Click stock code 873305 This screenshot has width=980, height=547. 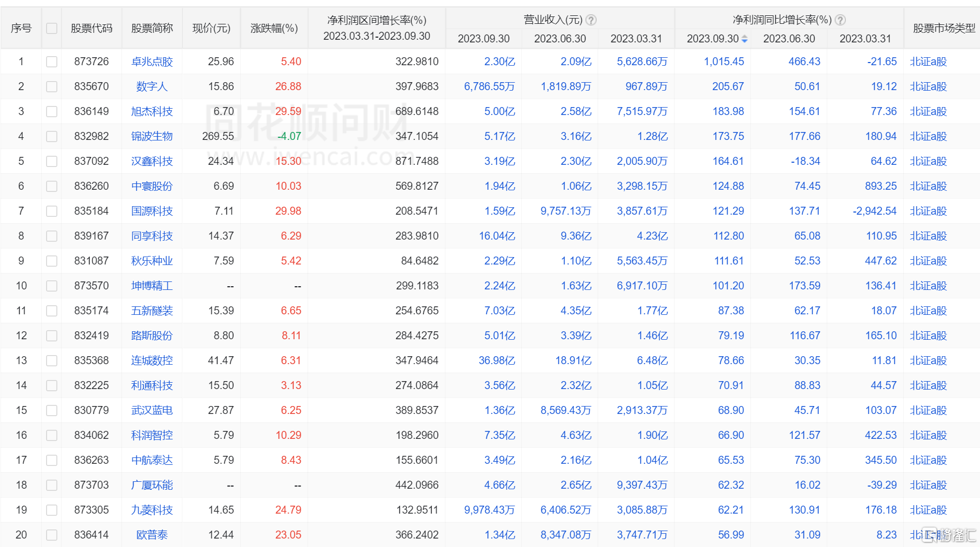[92, 510]
